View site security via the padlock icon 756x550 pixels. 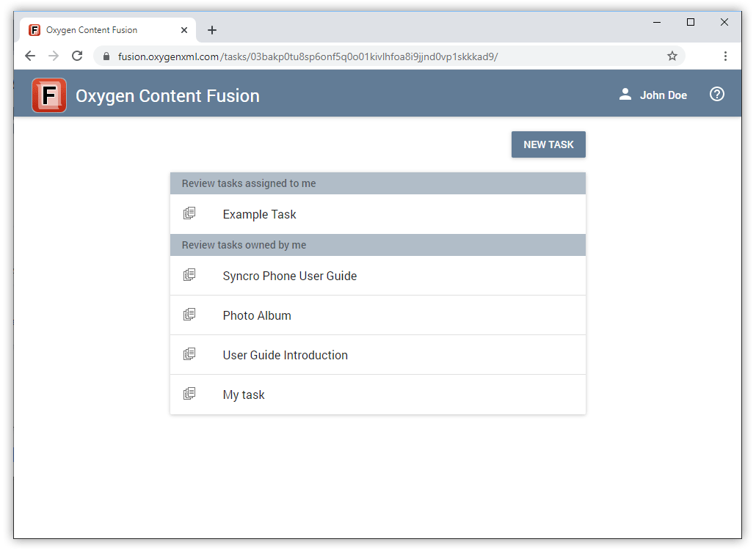106,56
